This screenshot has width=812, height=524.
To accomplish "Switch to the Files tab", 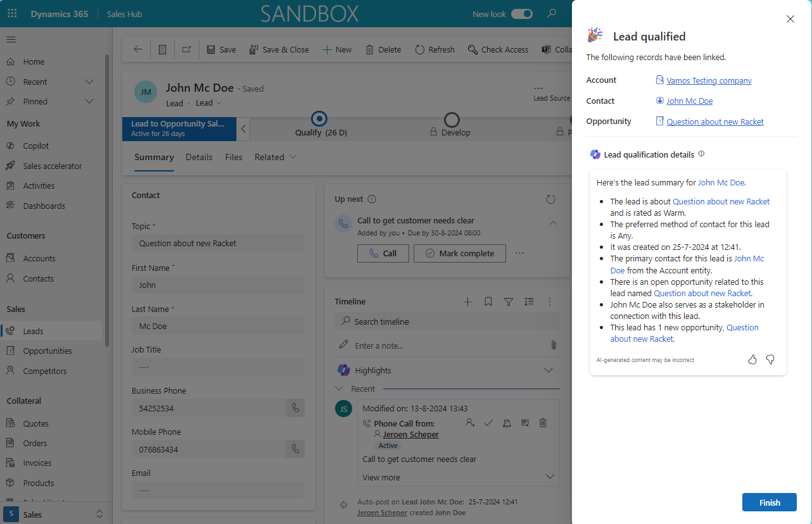I will (x=234, y=157).
